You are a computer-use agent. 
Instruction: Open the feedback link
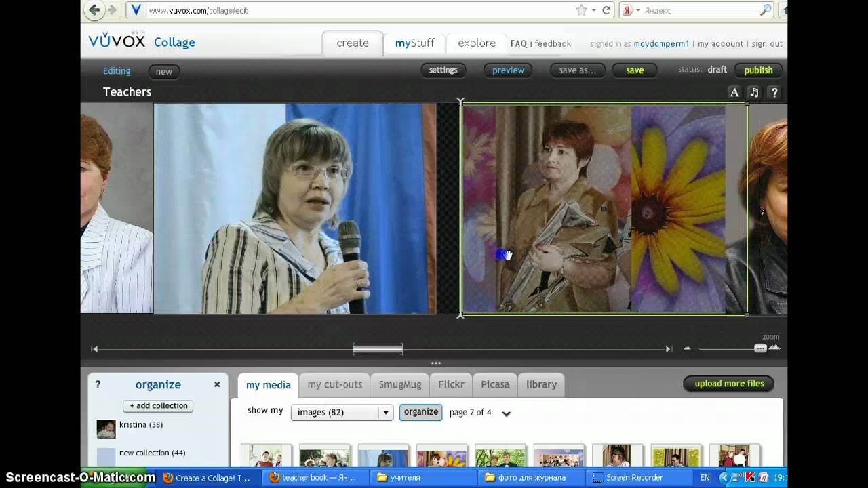click(x=553, y=43)
